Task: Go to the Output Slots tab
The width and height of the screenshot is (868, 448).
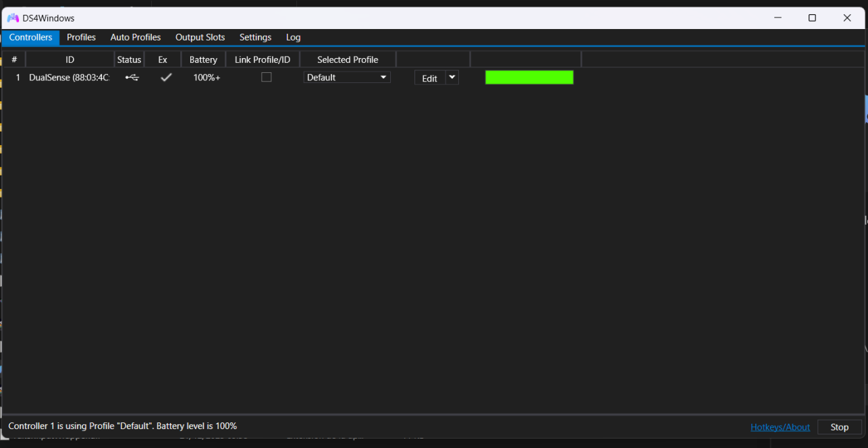Action: pyautogui.click(x=200, y=37)
